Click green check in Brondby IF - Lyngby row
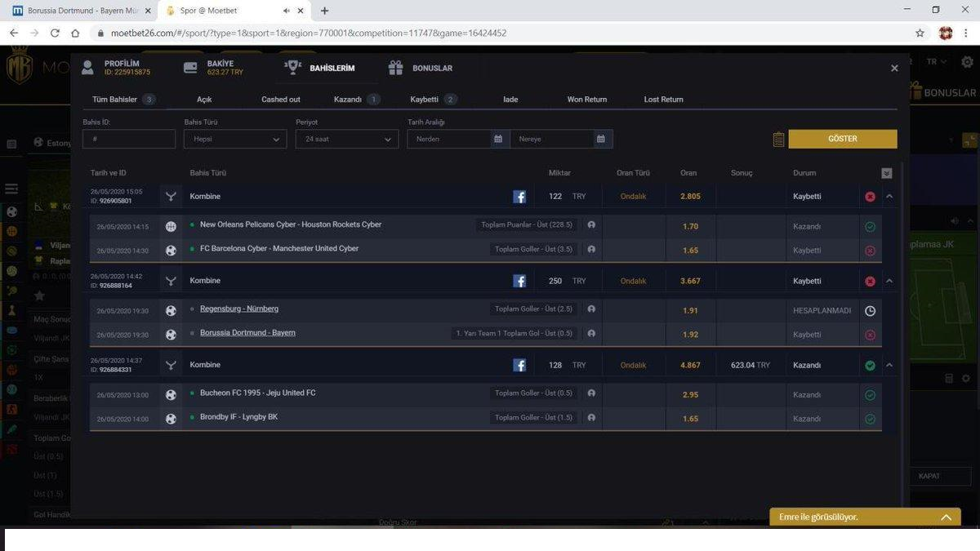The height and width of the screenshot is (551, 980). [870, 419]
